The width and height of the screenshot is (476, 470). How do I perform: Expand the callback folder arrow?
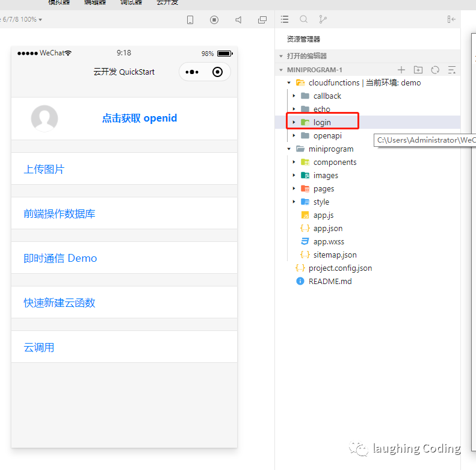294,96
